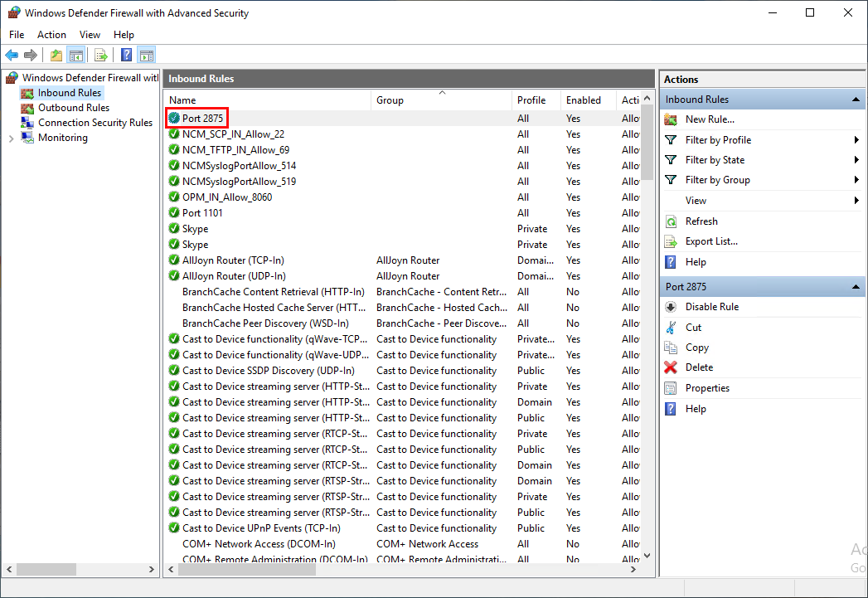Click the New Rule icon in Actions pane
The height and width of the screenshot is (598, 868).
point(671,119)
